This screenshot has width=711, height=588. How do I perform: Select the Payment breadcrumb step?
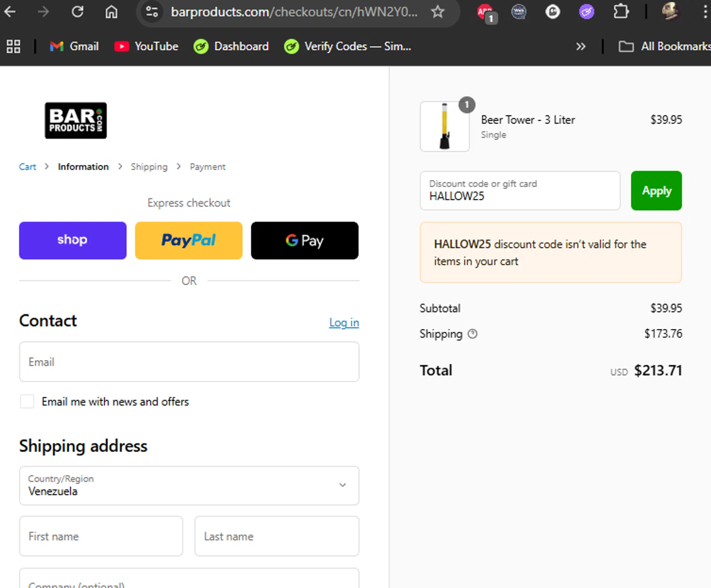click(x=208, y=167)
